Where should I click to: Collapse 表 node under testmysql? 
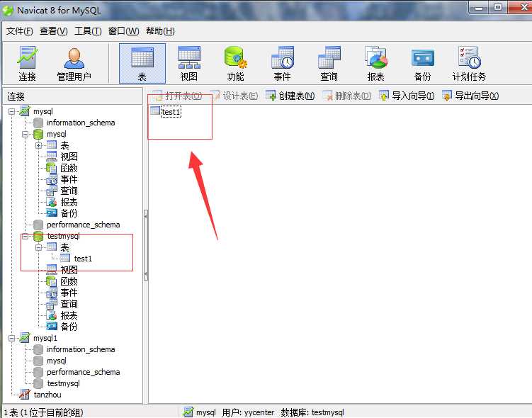pyautogui.click(x=39, y=248)
